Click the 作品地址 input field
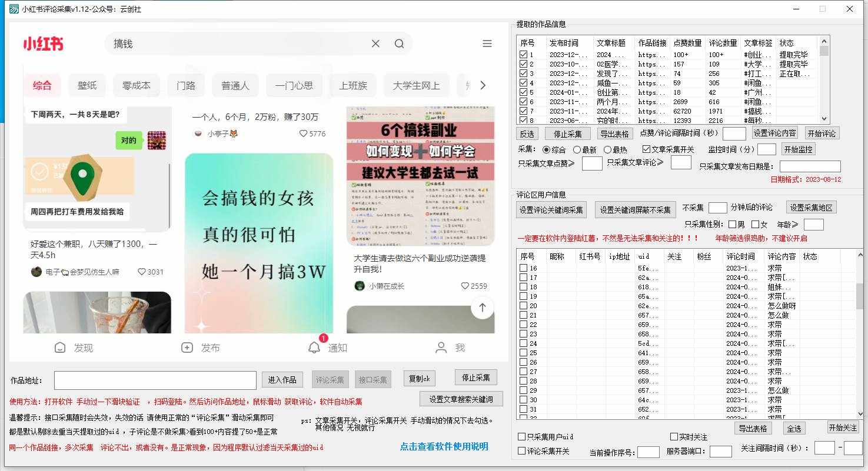Viewport: 868px width, 471px height. [155, 380]
